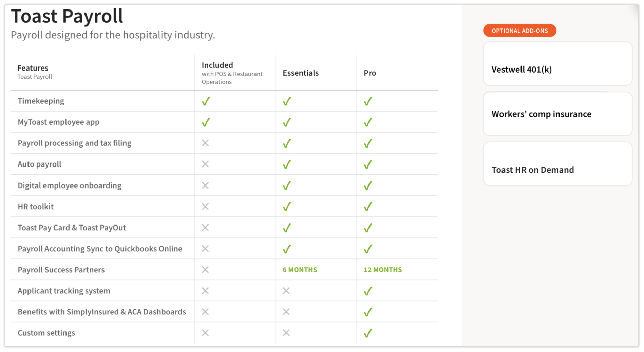Click the Custom settings X under Included
644x352 pixels.
(205, 333)
